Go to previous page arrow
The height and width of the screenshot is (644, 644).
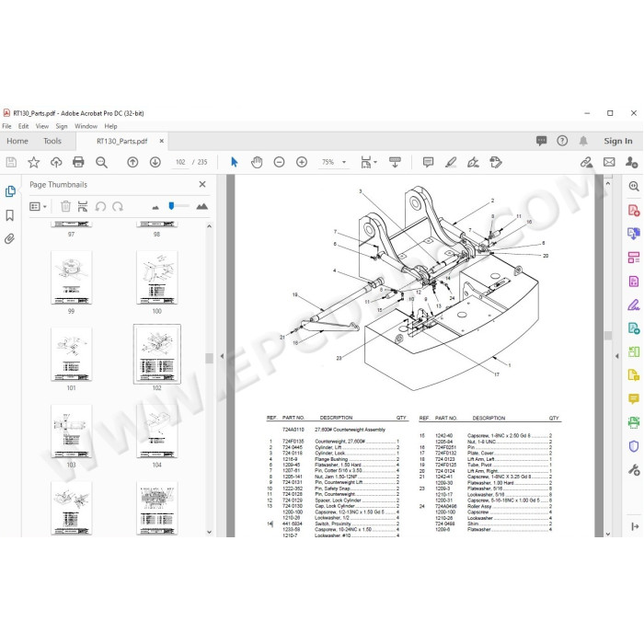tap(132, 162)
